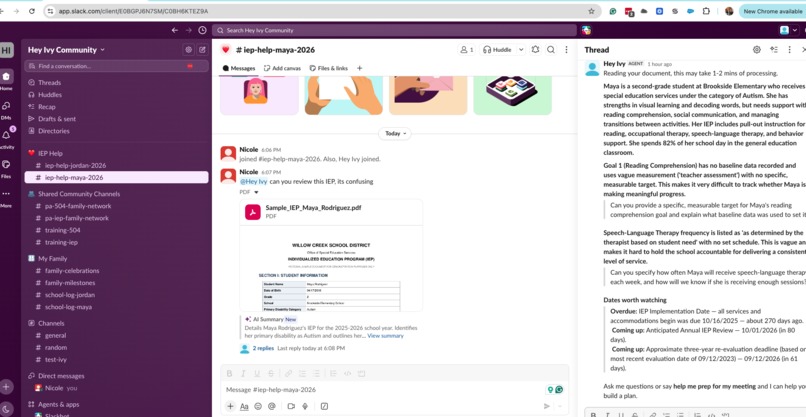Screen dimensions: 806x417
Task: Open DMs from the left rail
Action: [x=6, y=106]
